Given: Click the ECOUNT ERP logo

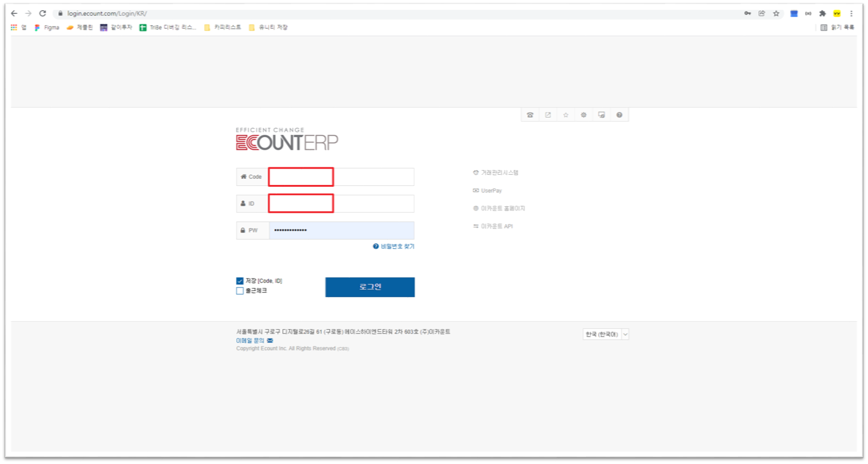Looking at the screenshot, I should [x=287, y=139].
